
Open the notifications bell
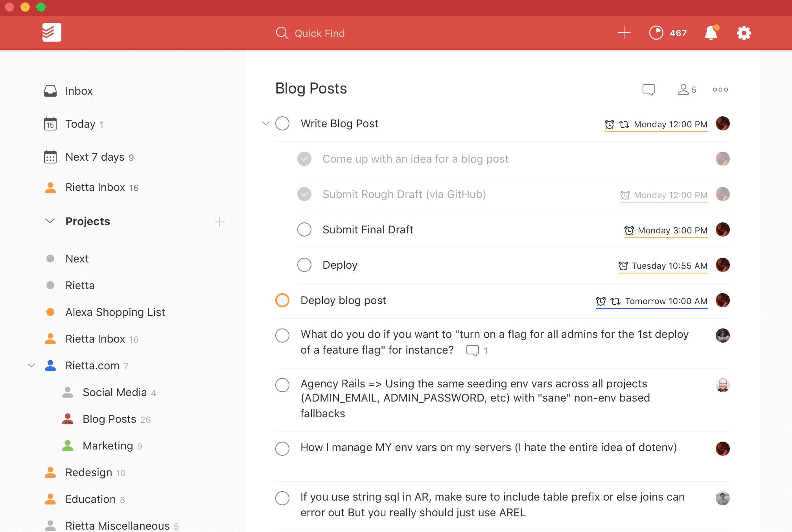pyautogui.click(x=711, y=33)
